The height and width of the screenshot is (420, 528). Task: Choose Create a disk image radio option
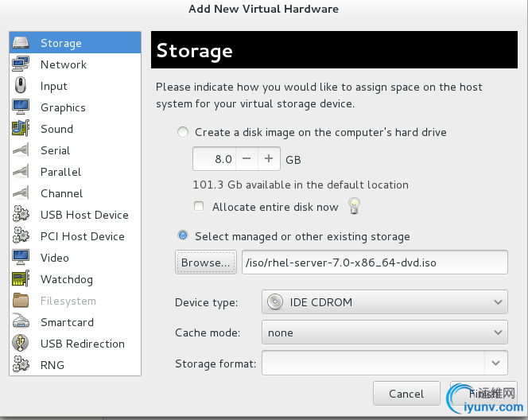(x=184, y=132)
